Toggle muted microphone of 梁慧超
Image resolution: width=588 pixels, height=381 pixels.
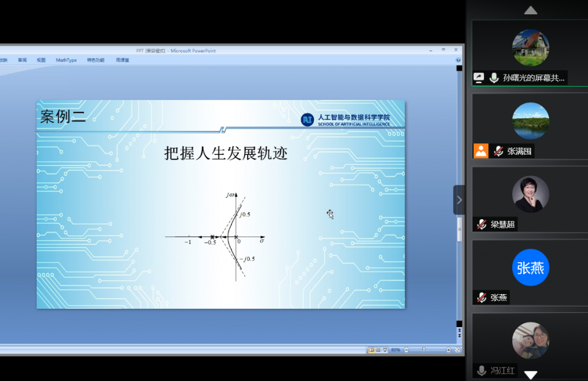(x=481, y=224)
